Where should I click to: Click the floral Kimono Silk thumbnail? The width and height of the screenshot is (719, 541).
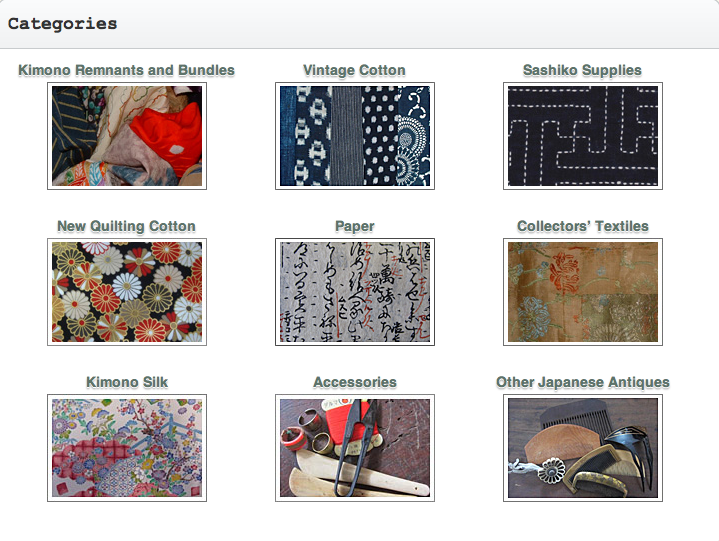pyautogui.click(x=127, y=447)
